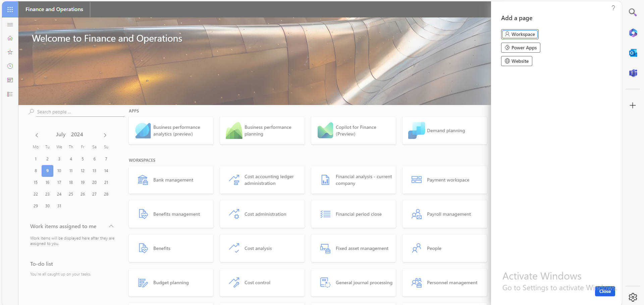Image resolution: width=644 pixels, height=305 pixels.
Task: Click the blue Close button
Action: click(605, 291)
